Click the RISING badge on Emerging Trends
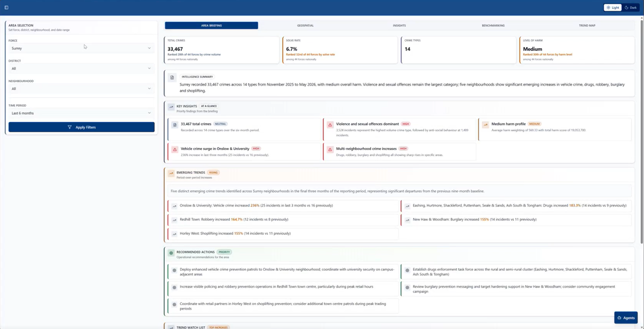Image resolution: width=644 pixels, height=329 pixels. point(213,173)
